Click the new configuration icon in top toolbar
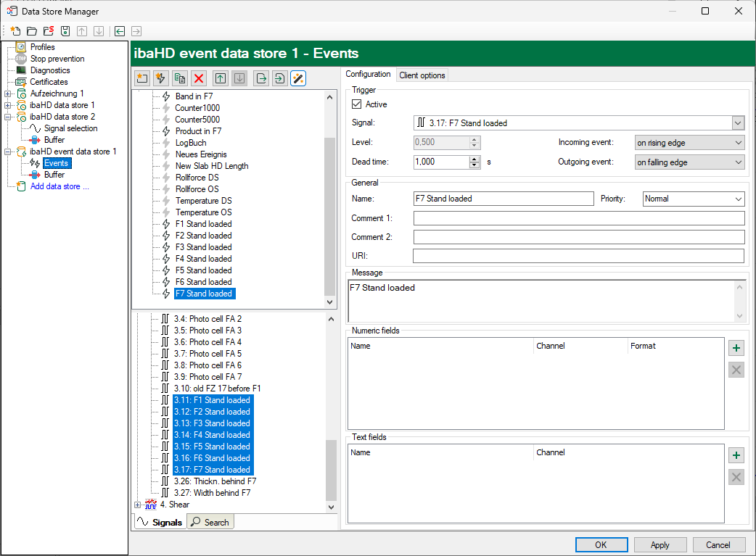Viewport: 756px width, 556px height. pos(15,31)
